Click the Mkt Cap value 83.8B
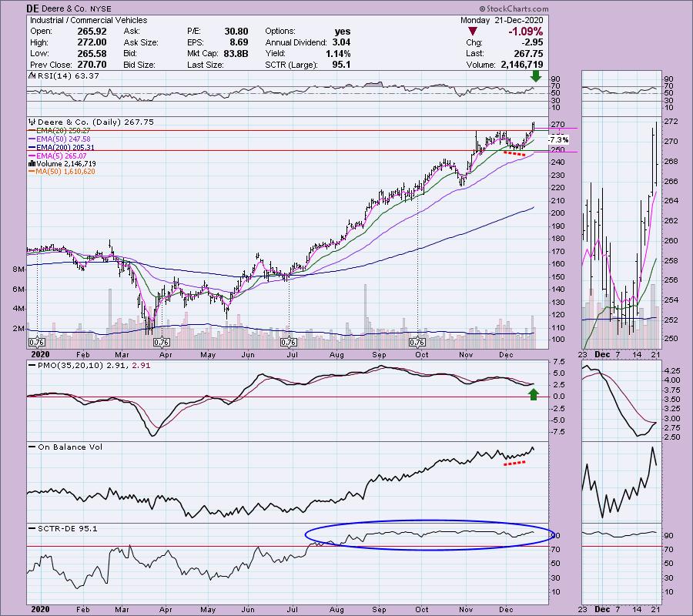The image size is (693, 616). [x=236, y=53]
